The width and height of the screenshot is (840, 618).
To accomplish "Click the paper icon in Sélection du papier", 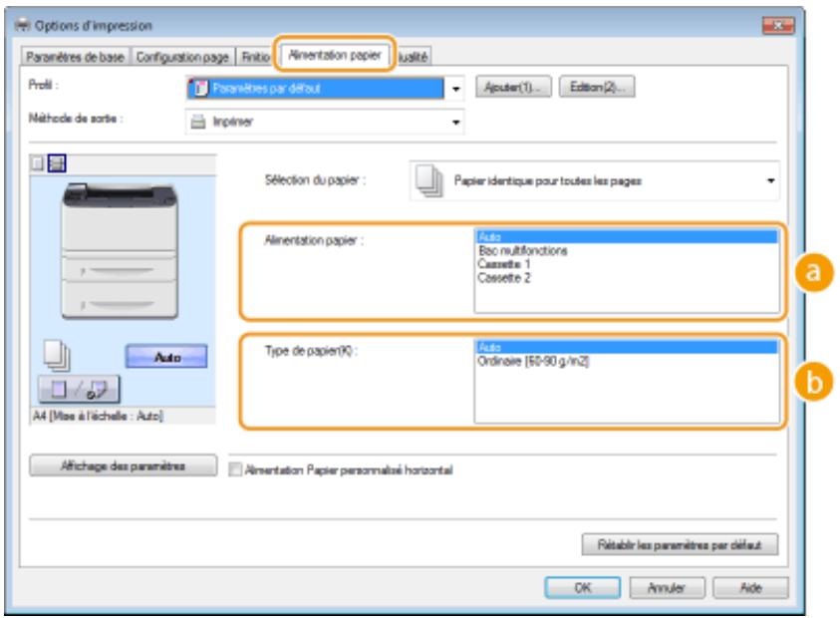I will coord(429,181).
